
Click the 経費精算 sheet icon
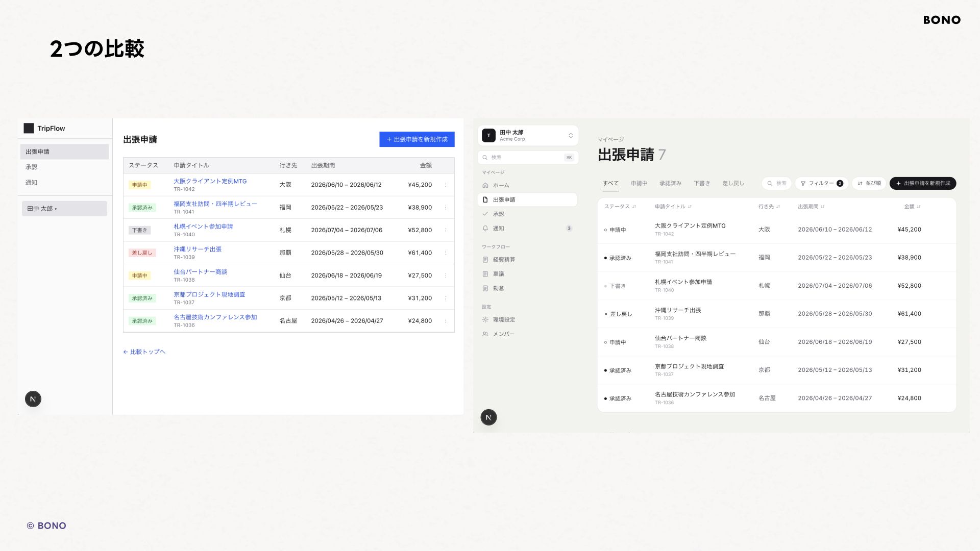(485, 260)
